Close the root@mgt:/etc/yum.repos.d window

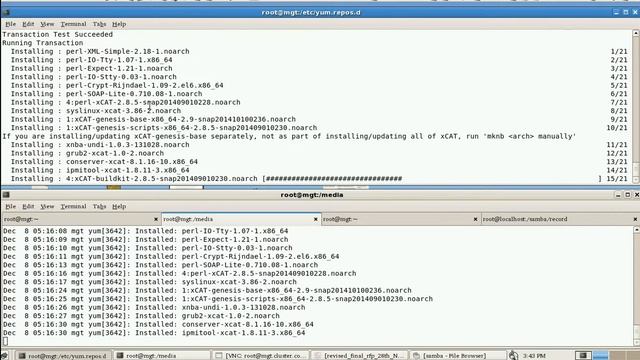point(635,12)
